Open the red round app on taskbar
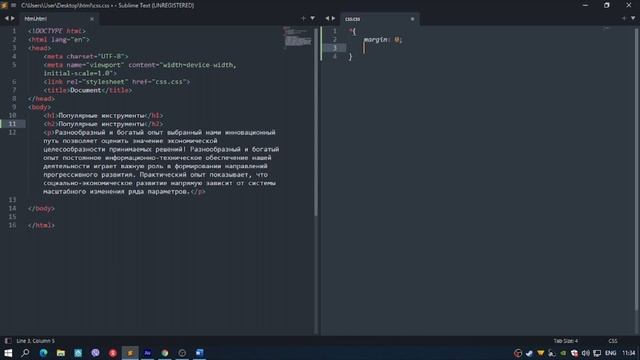640x360 pixels. pyautogui.click(x=113, y=353)
